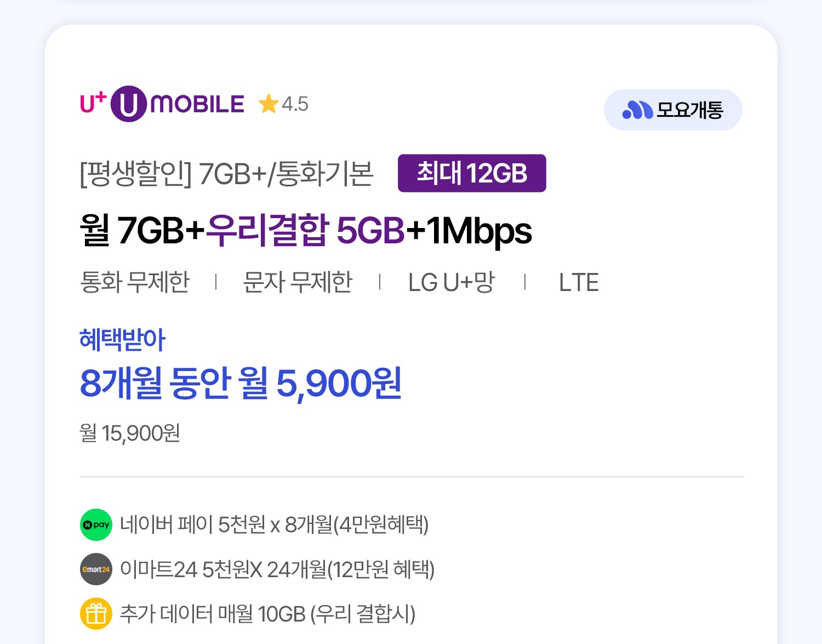Click the LG U+망 network label
The image size is (822, 644).
(x=452, y=282)
